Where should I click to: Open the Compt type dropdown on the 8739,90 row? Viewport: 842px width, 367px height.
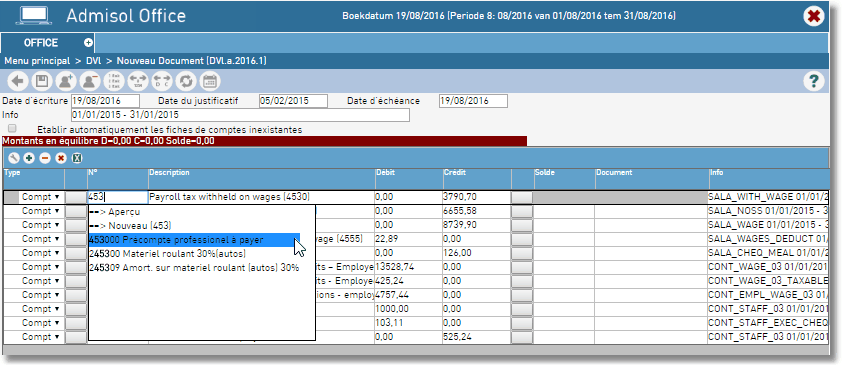click(41, 225)
